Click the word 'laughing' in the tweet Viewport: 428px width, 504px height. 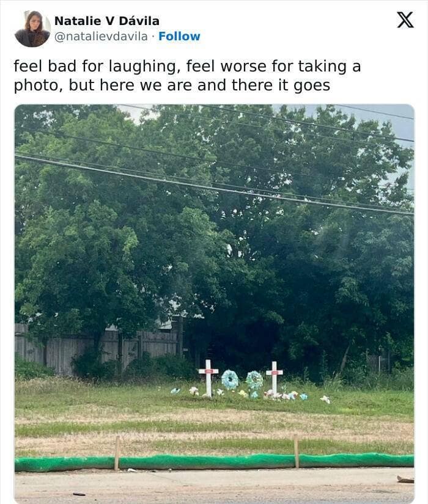pos(142,67)
